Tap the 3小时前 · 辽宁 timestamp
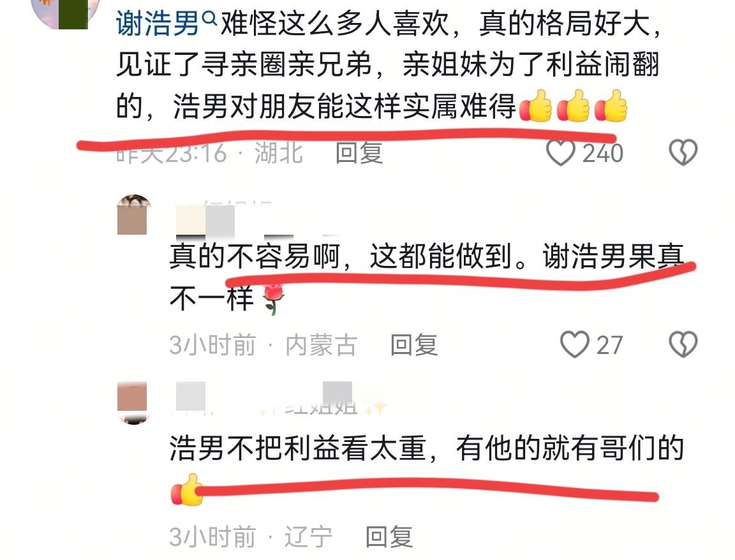 pos(251,536)
